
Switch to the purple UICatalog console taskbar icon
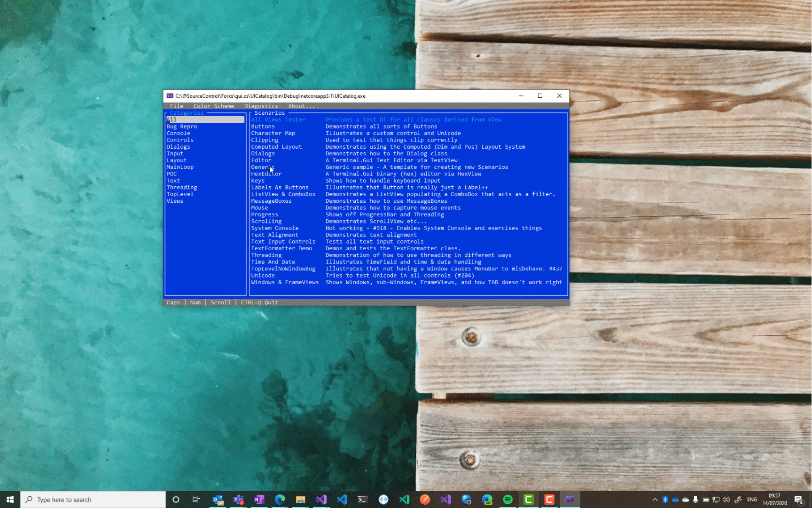pyautogui.click(x=570, y=500)
